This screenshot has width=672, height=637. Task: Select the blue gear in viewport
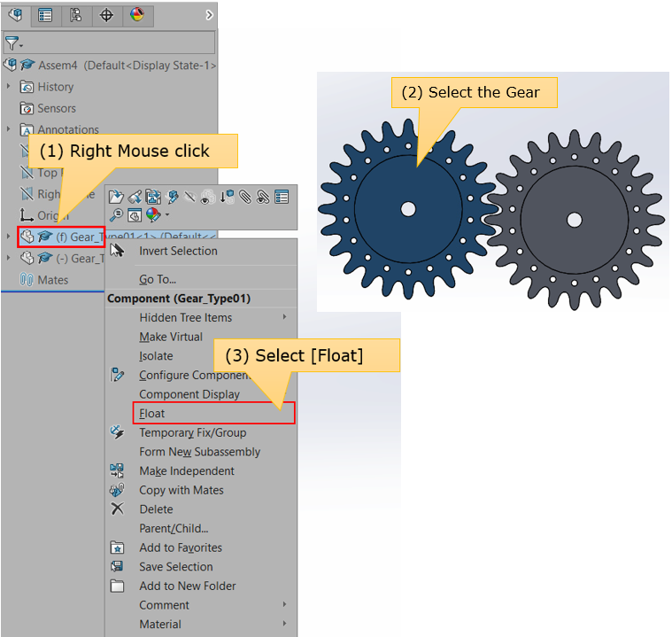pyautogui.click(x=408, y=209)
